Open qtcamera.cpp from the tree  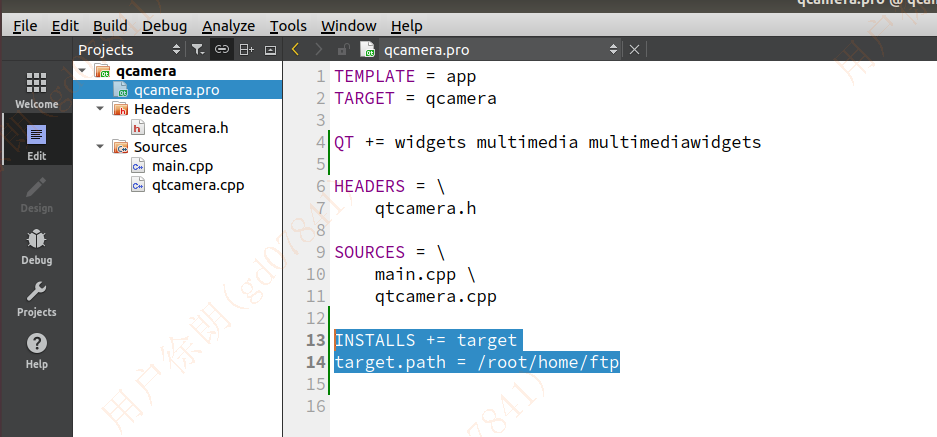click(198, 185)
